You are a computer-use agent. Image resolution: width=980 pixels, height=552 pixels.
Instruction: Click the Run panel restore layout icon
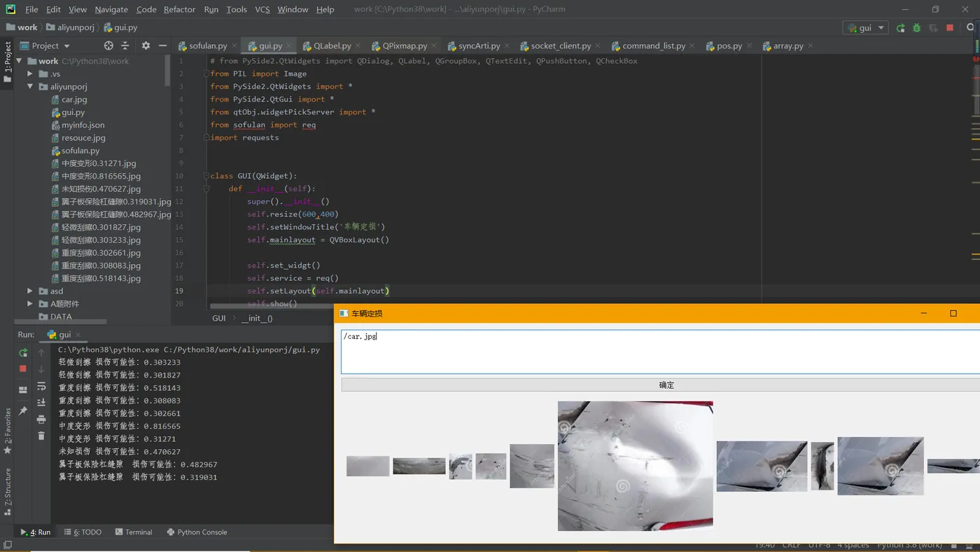click(23, 389)
